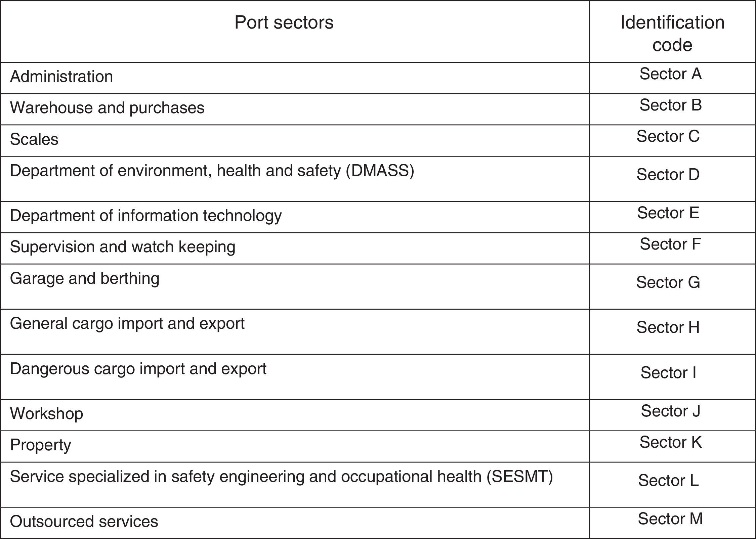Click the 'Supervision and watch keeping' entry
This screenshot has width=756, height=539.
coord(123,247)
